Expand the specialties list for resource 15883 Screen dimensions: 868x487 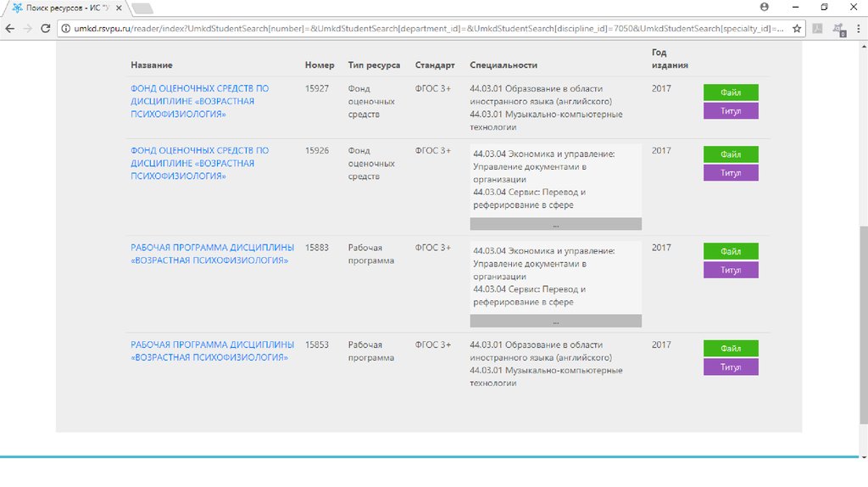pos(556,321)
